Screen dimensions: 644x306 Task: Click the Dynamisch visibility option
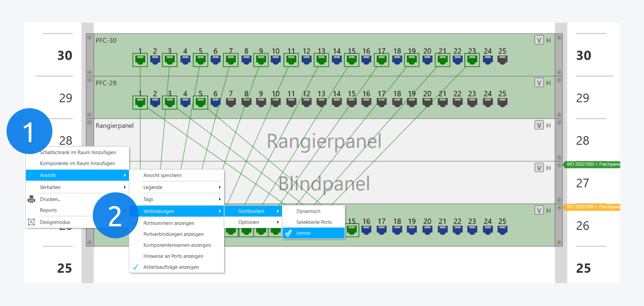(308, 211)
